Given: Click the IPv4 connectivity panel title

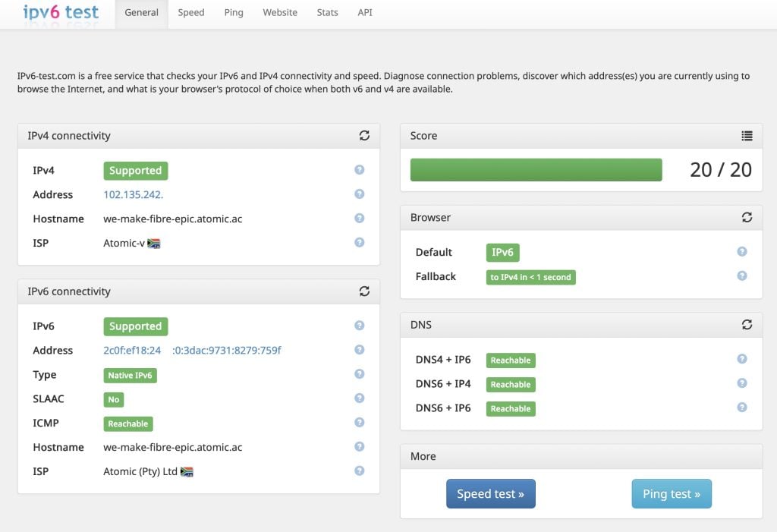Looking at the screenshot, I should coord(69,136).
